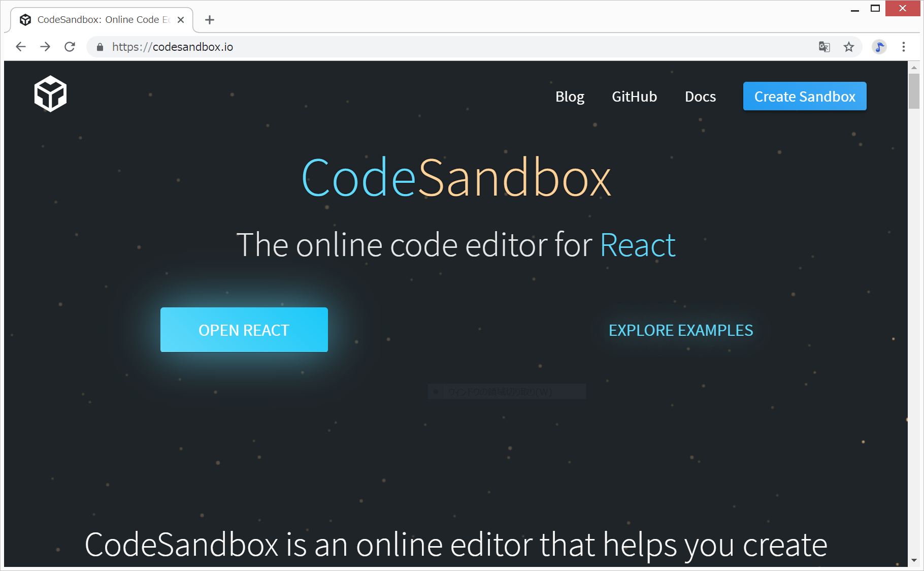
Task: Reload the page with the refresh icon
Action: click(x=70, y=47)
